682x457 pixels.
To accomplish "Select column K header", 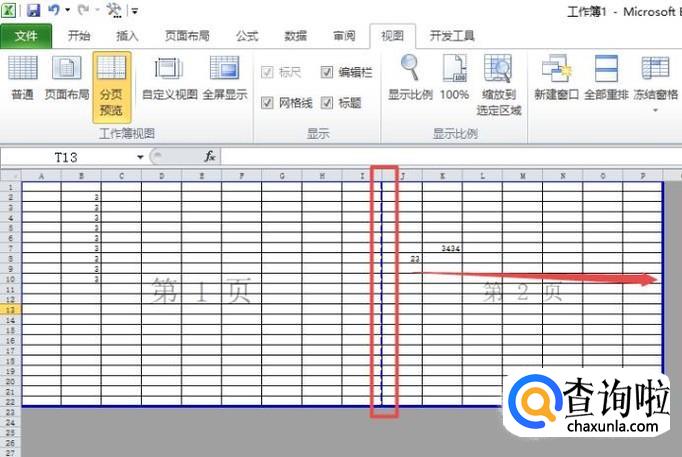I will point(442,176).
